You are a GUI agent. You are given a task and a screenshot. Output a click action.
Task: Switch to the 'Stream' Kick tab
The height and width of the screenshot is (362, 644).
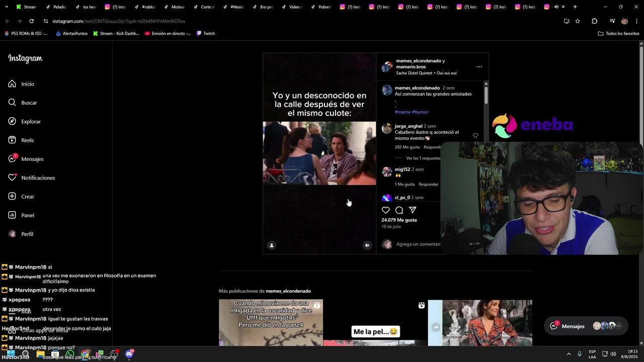point(26,7)
